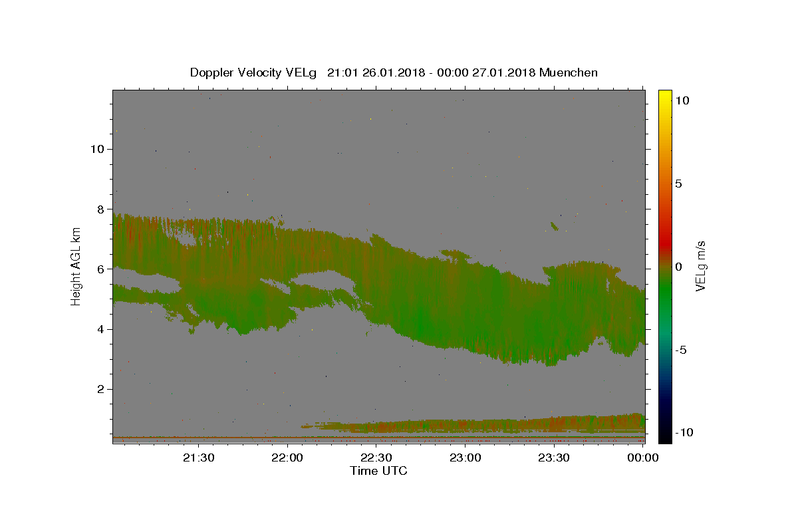Click the 22:30 time tick label
Screen dimensions: 798x532
click(x=376, y=458)
